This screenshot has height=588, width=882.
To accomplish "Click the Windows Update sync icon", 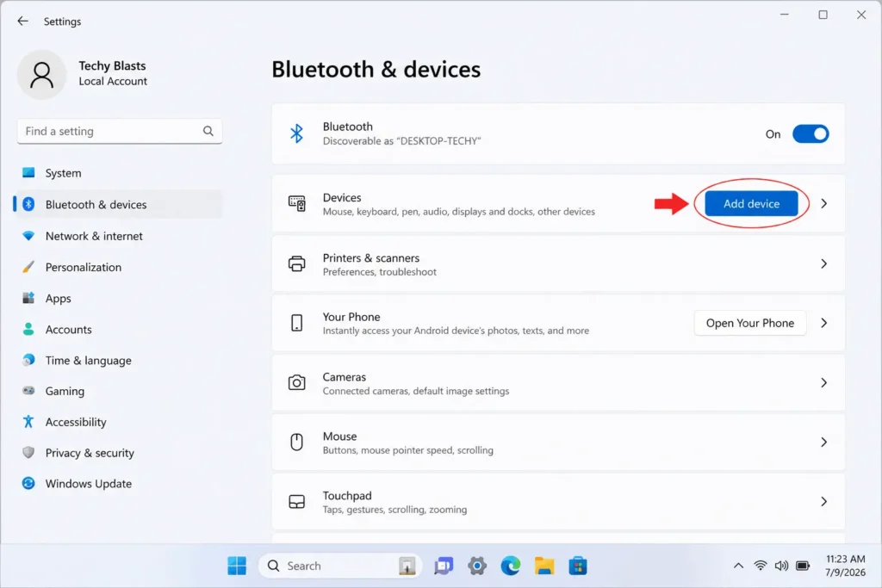I will point(28,484).
